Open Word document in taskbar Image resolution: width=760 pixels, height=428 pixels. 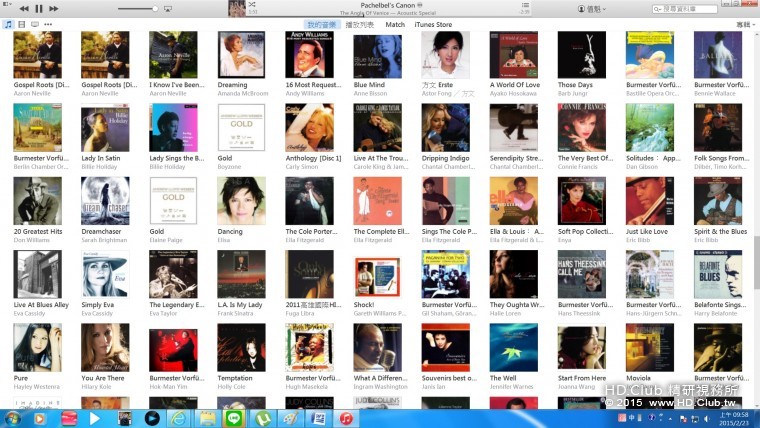318,418
